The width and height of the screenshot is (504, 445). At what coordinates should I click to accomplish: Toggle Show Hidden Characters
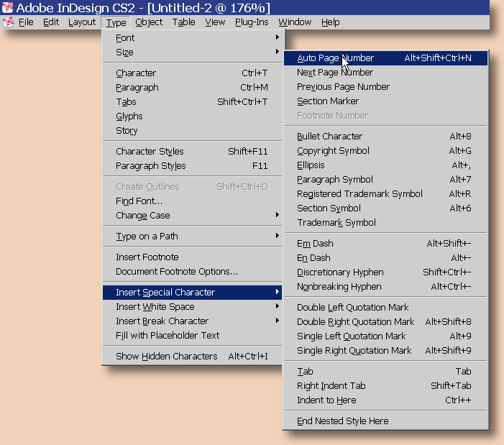[x=166, y=356]
